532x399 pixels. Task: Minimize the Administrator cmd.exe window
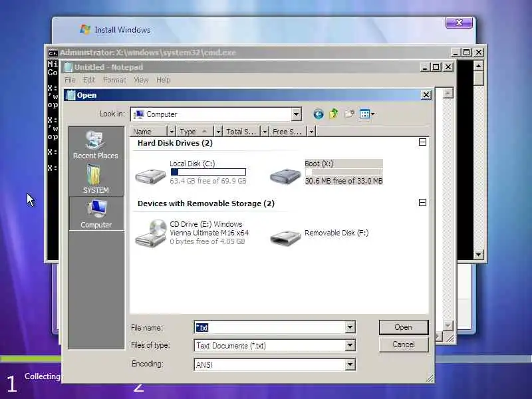pos(456,53)
